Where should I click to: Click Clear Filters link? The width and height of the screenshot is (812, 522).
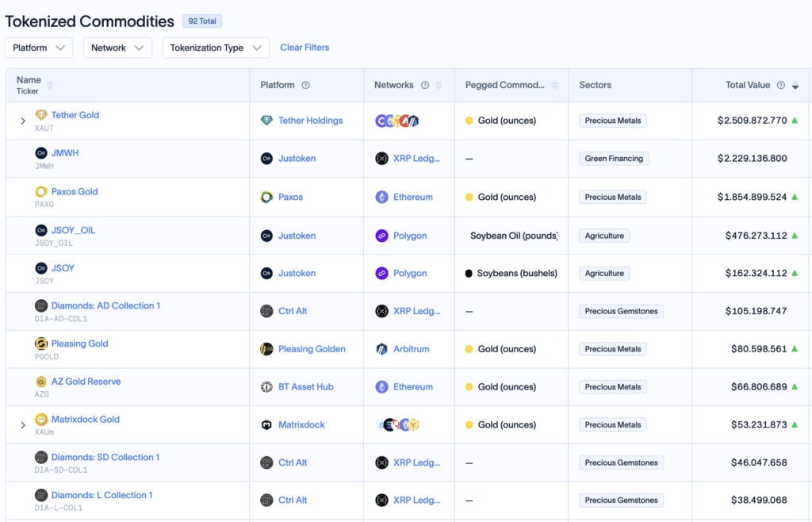coord(304,47)
